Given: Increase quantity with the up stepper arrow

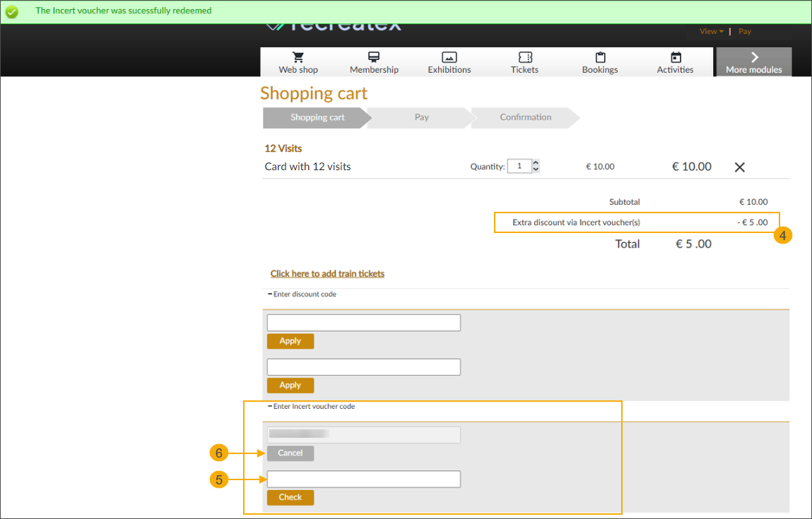Looking at the screenshot, I should (x=535, y=162).
